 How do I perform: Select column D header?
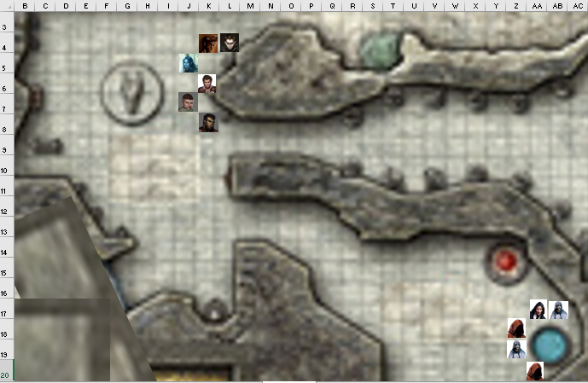point(66,6)
